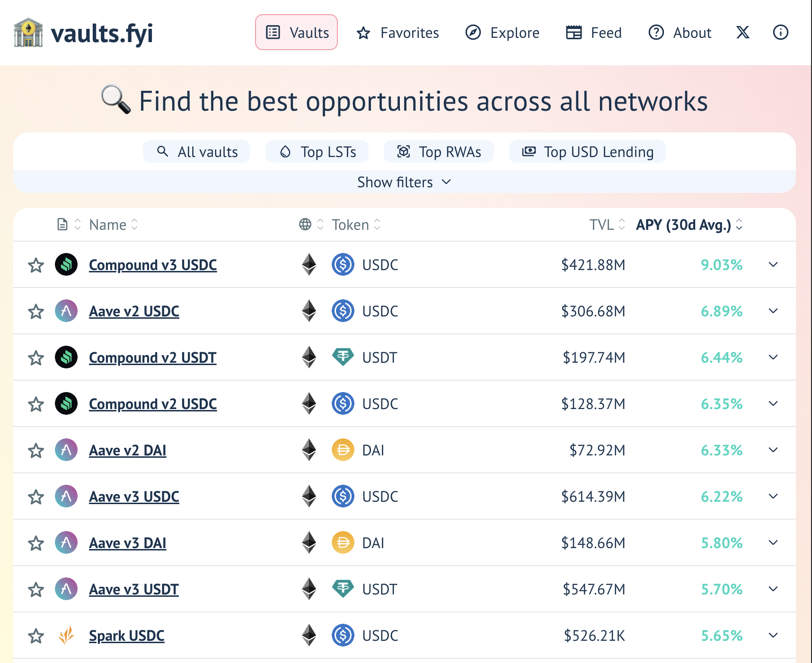Click the Spark USDC protocol logo

[x=66, y=635]
